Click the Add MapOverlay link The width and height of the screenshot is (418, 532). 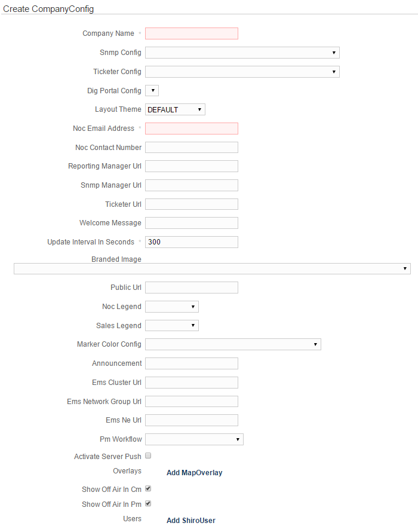(194, 473)
